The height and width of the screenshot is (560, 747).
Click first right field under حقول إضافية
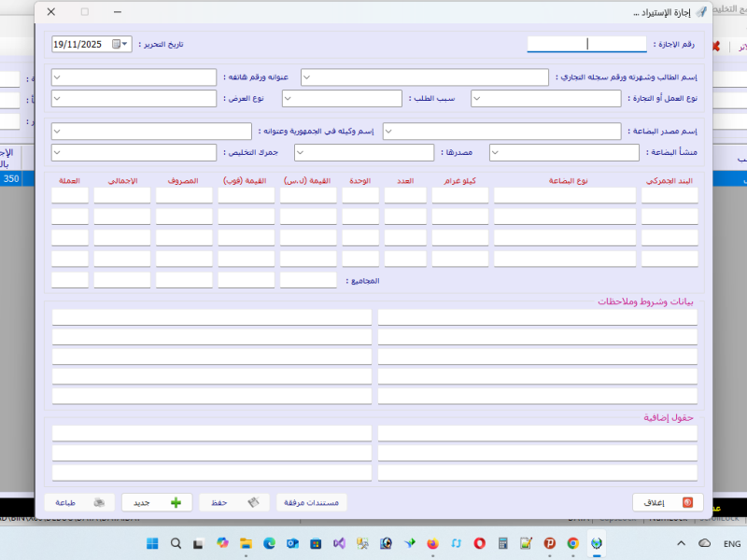click(538, 433)
